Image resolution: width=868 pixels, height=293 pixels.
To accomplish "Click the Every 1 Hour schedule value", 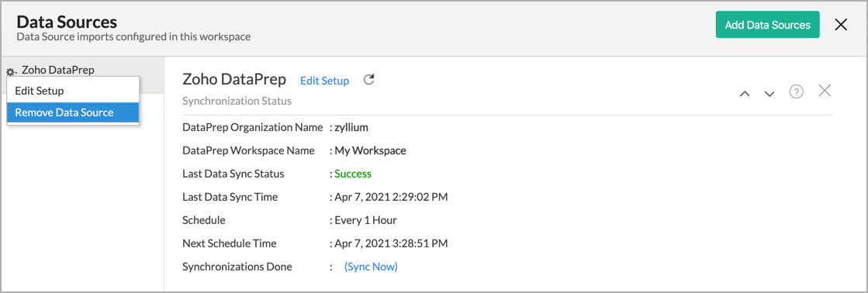I will click(365, 220).
